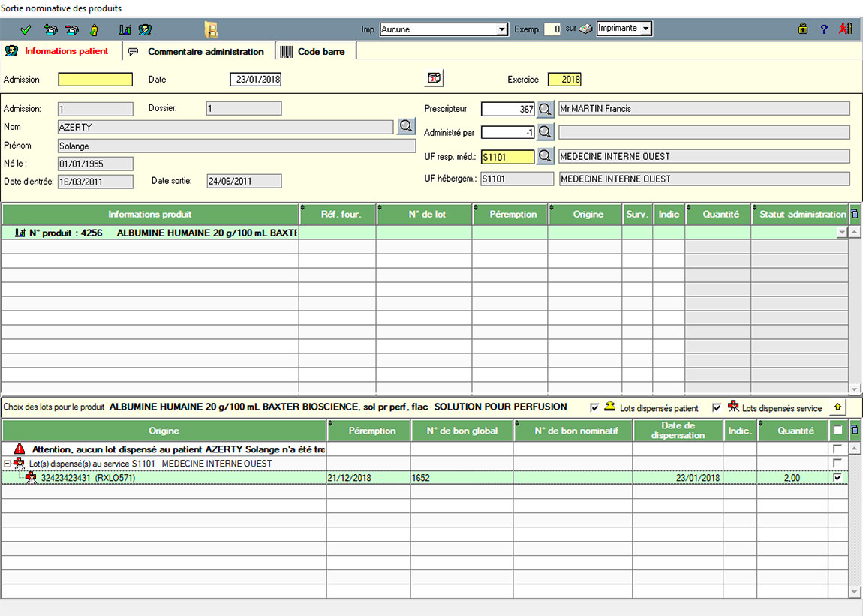Search patient with magnifier beside Nom field

406,126
